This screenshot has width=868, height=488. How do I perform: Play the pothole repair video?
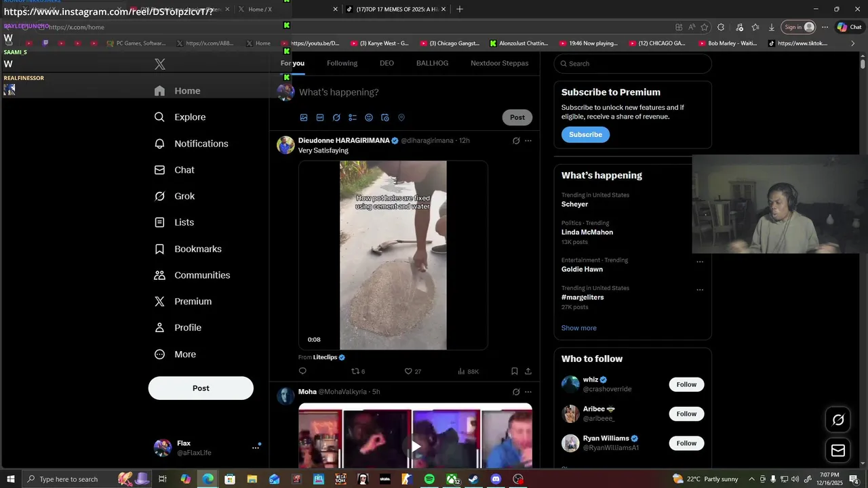(393, 256)
